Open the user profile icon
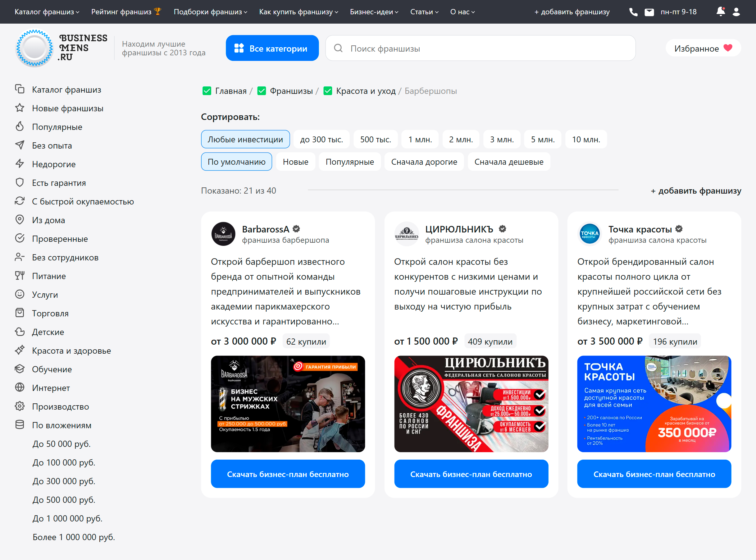This screenshot has height=560, width=756. tap(736, 12)
